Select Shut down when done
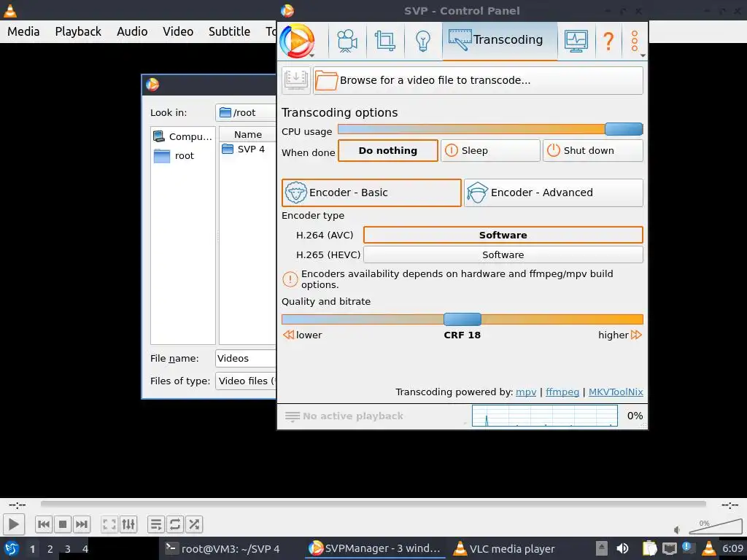Screen dimensions: 747x560 (592, 150)
